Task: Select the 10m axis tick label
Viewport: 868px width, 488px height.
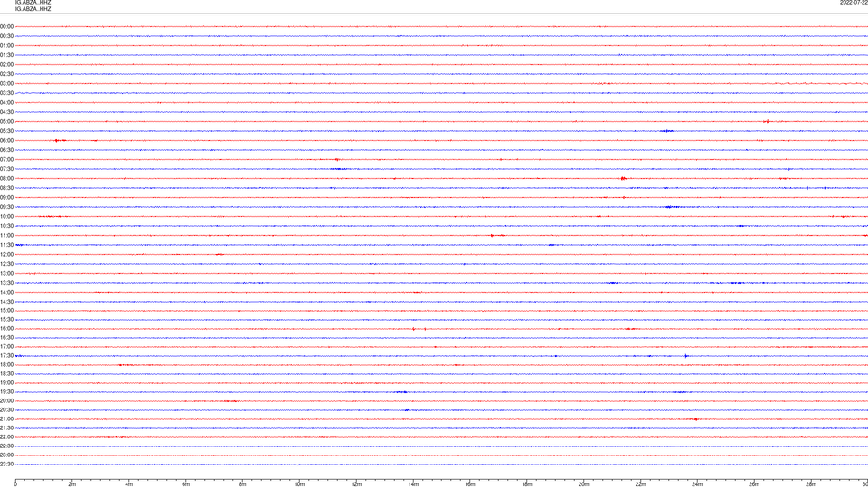Action: click(299, 484)
